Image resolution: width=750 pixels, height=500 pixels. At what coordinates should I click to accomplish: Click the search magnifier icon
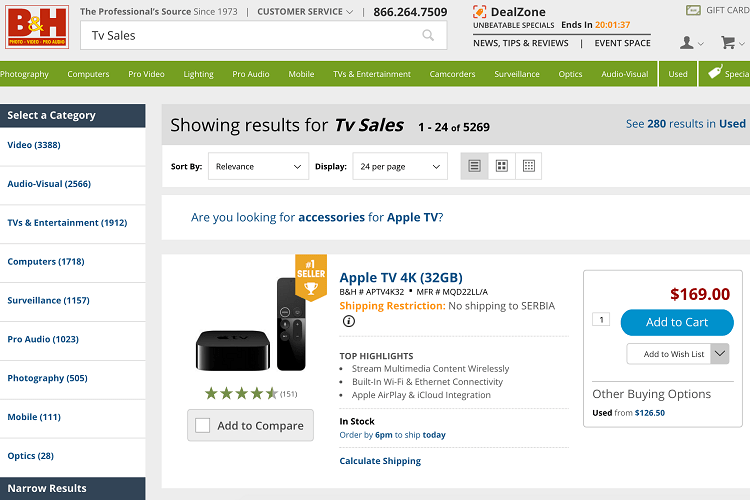(428, 35)
